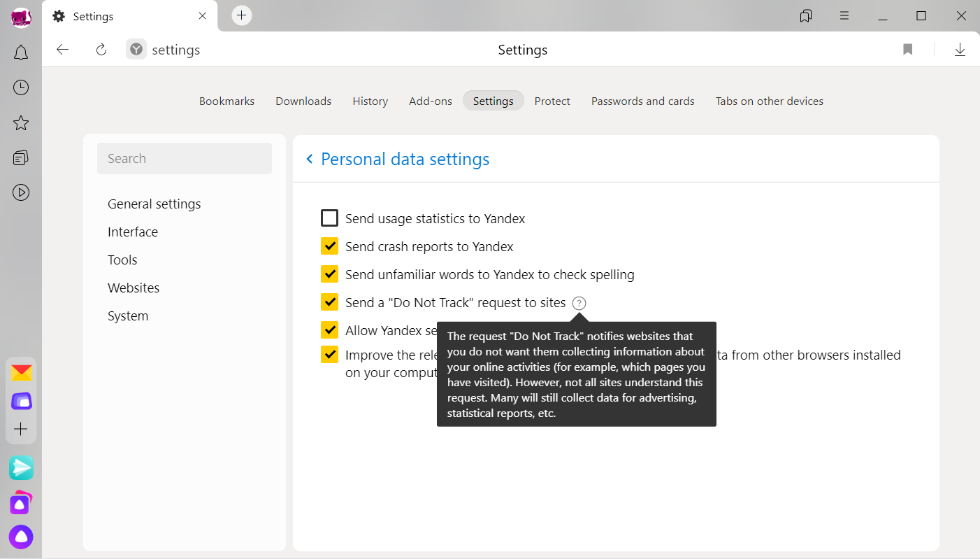Click the settings Search field

(185, 158)
